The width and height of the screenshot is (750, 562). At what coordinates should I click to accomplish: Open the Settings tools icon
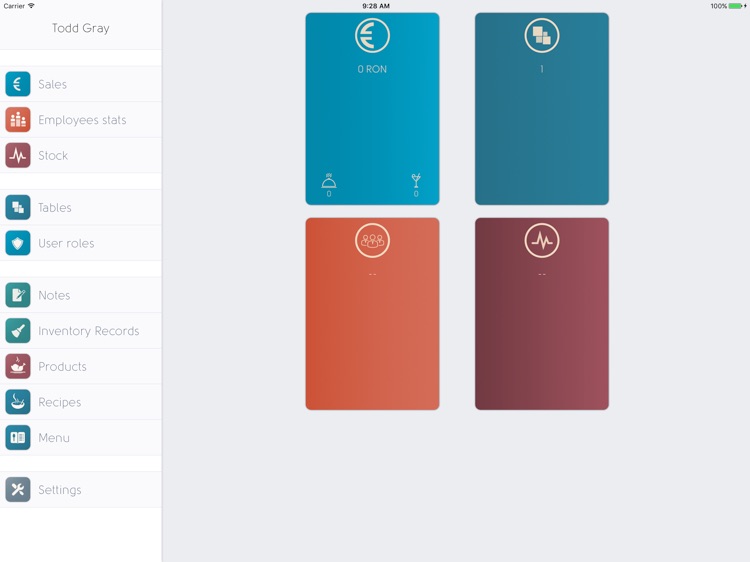click(x=18, y=490)
